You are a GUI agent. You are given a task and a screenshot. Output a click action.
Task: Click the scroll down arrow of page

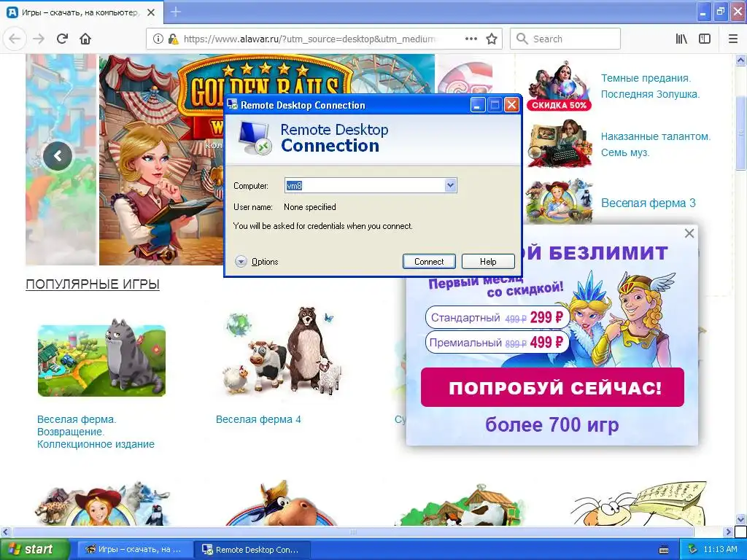click(x=740, y=519)
